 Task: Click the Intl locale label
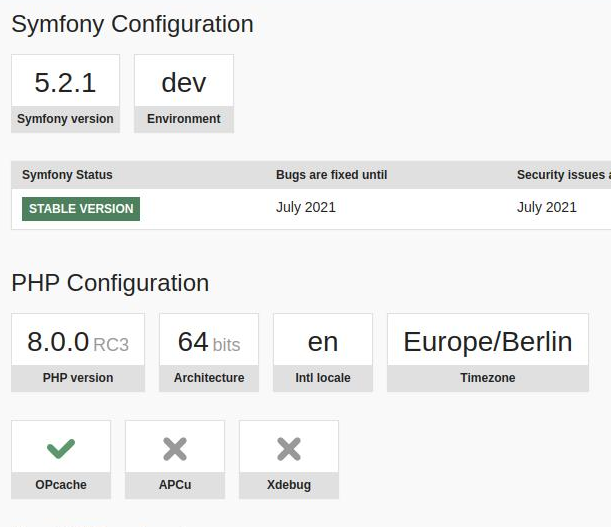(323, 378)
